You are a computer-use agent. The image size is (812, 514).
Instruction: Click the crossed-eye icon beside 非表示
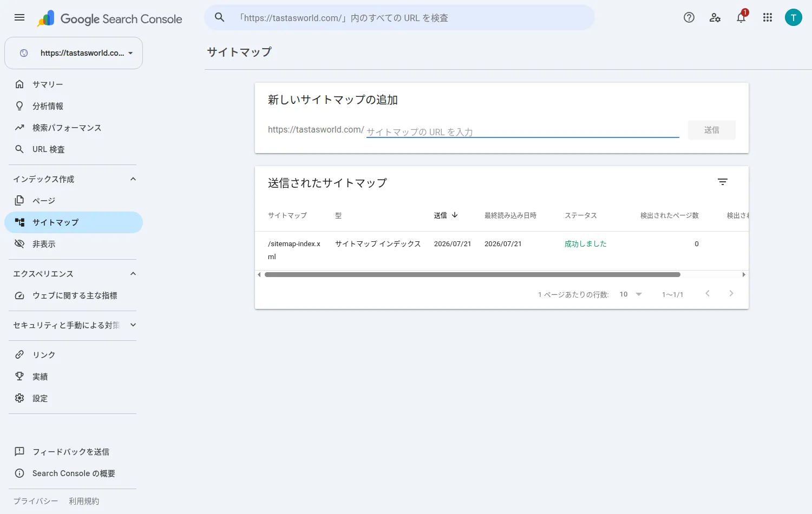click(x=19, y=244)
